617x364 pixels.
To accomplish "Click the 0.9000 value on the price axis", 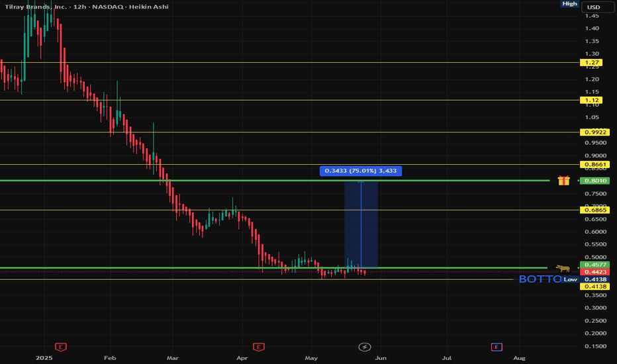I will (595, 156).
